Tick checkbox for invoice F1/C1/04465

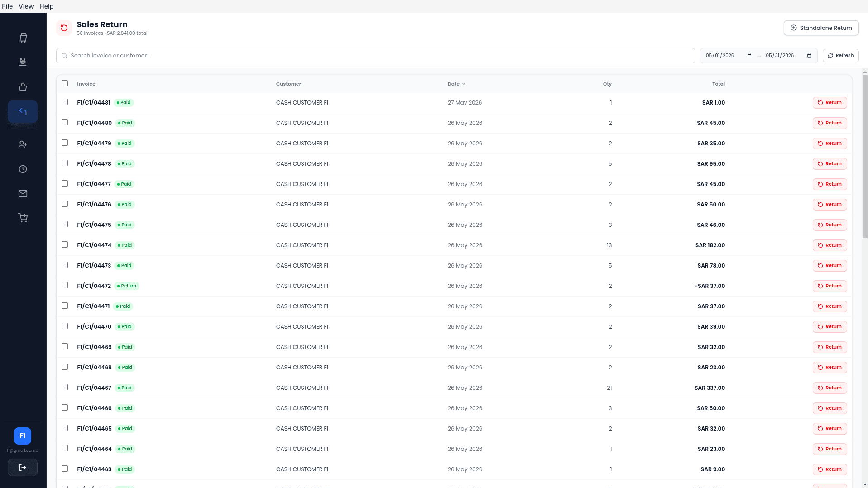(x=65, y=428)
